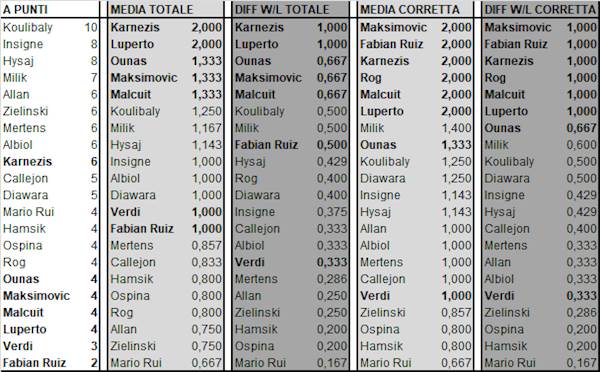Select the MEDIA CORRETTA header cell
Screen dimensions: 600x372
(x=410, y=10)
